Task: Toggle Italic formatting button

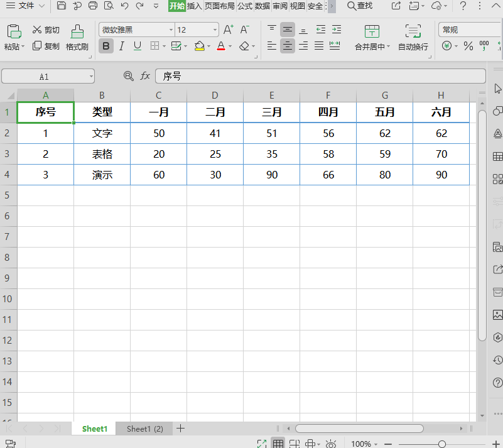Action: click(122, 46)
